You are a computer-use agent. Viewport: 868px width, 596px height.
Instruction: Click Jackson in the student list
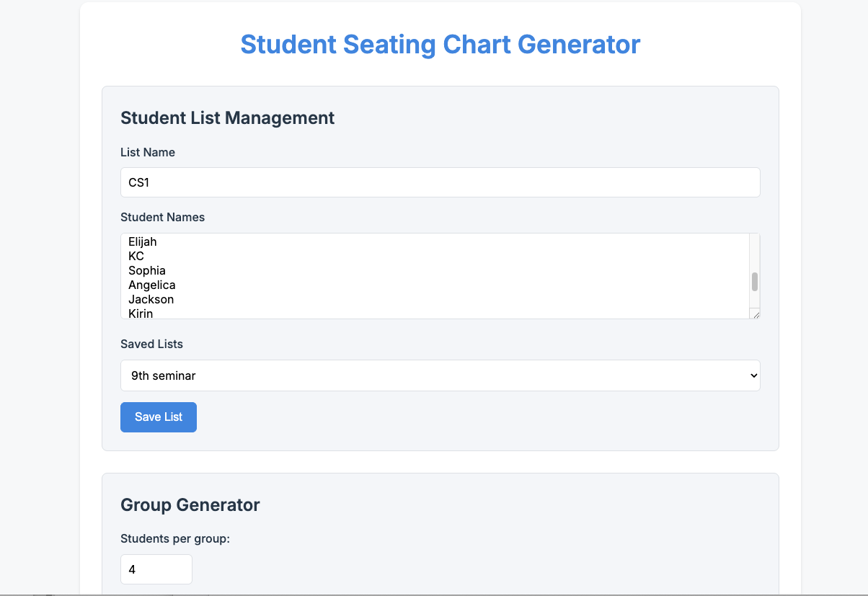[x=151, y=299]
